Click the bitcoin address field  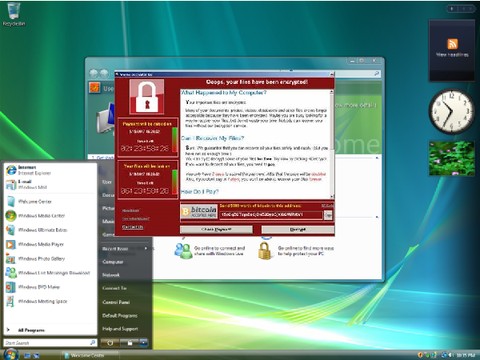coord(271,215)
